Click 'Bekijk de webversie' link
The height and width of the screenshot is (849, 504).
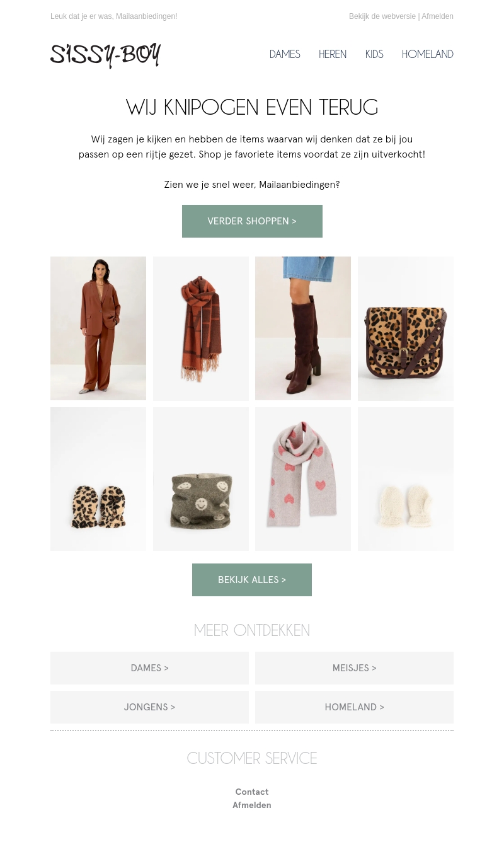click(382, 16)
